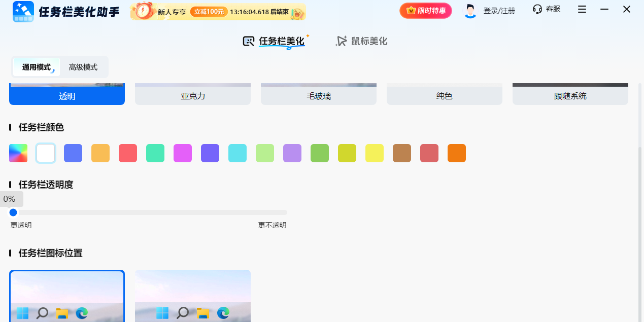Open the hamburger menu icon
This screenshot has width=644, height=322.
[582, 9]
